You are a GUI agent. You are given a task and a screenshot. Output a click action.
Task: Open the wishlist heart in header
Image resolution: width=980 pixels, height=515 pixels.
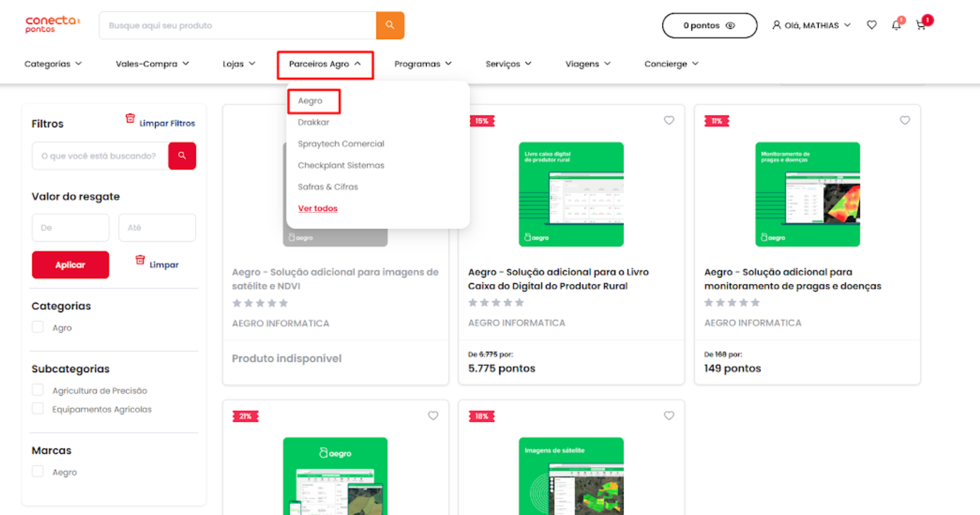tap(871, 25)
